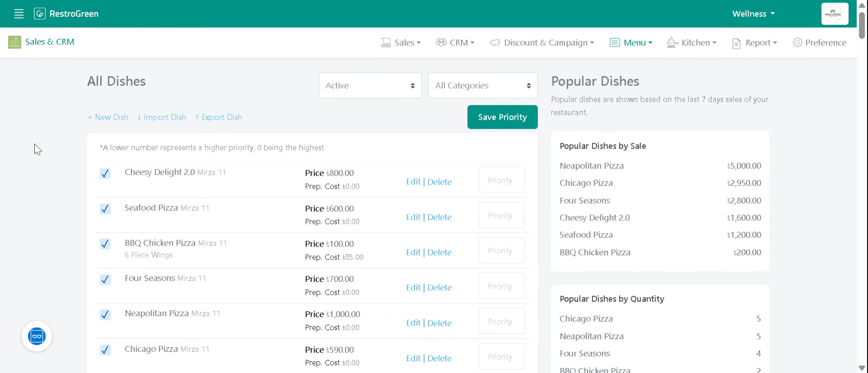This screenshot has width=868, height=373.
Task: Click the ৳5,000.00 sale amount
Action: 744,166
